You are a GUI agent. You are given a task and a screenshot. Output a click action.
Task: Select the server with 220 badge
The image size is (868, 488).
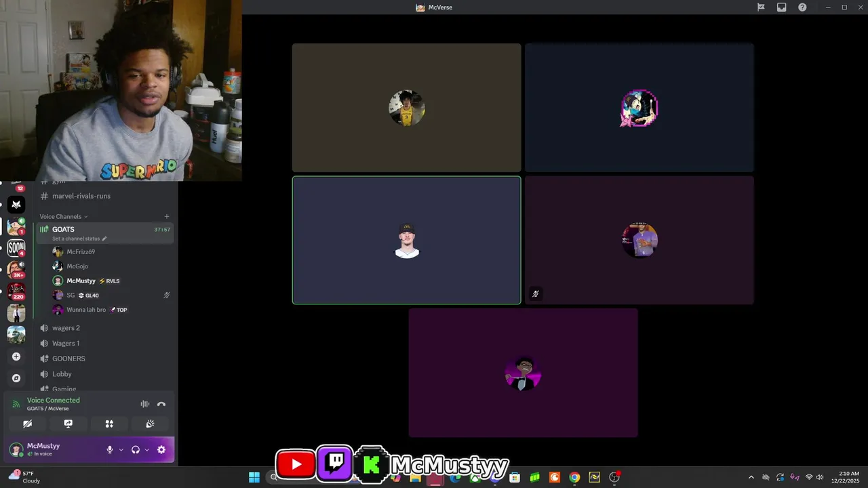point(16,291)
